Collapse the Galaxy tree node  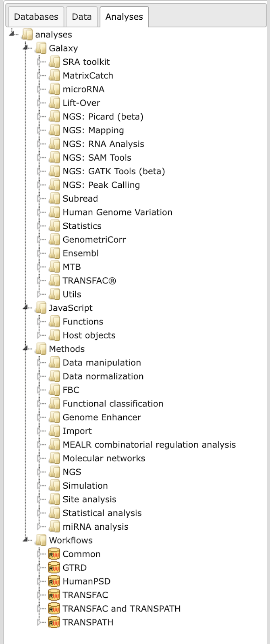pyautogui.click(x=26, y=48)
